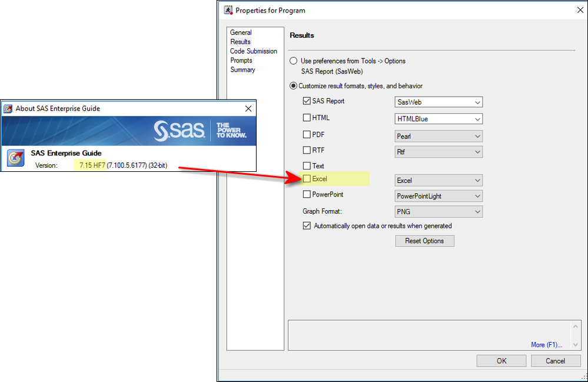This screenshot has width=588, height=382.
Task: Open the General properties page
Action: 241,32
